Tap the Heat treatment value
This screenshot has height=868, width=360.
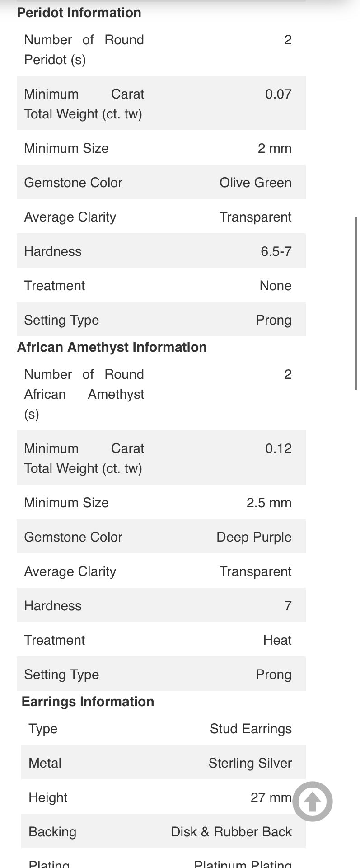click(x=277, y=640)
